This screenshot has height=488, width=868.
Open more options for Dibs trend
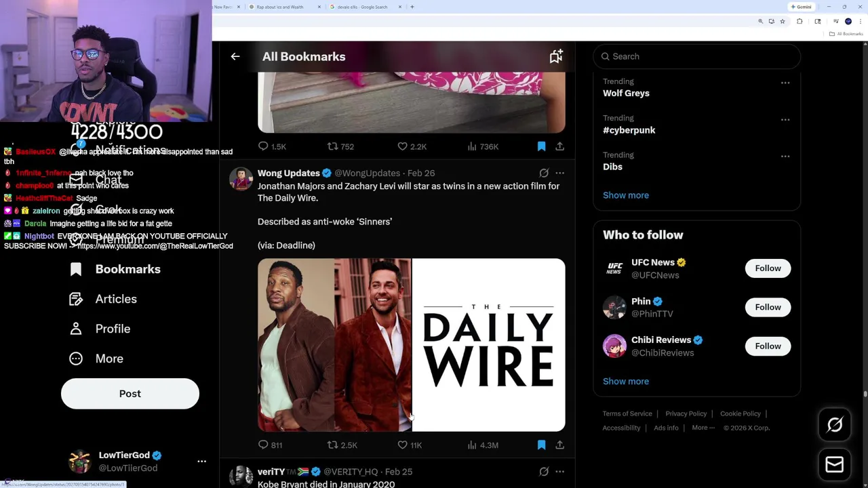785,156
